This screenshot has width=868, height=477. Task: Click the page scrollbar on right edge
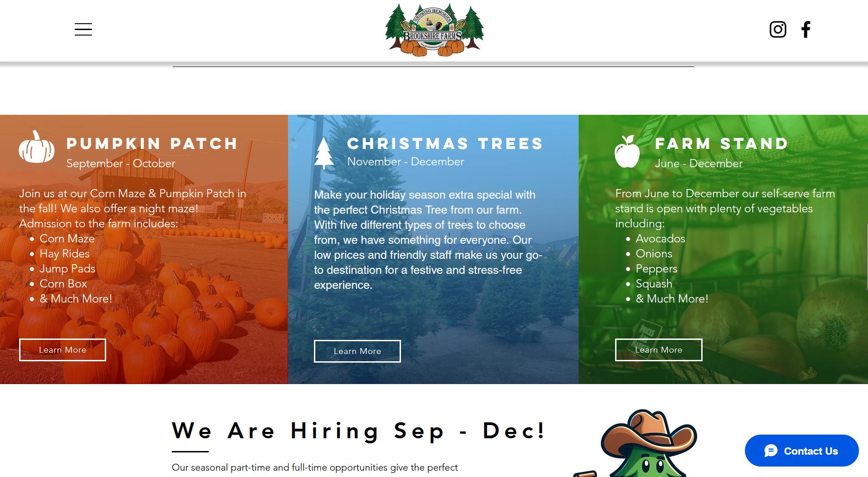(866, 257)
